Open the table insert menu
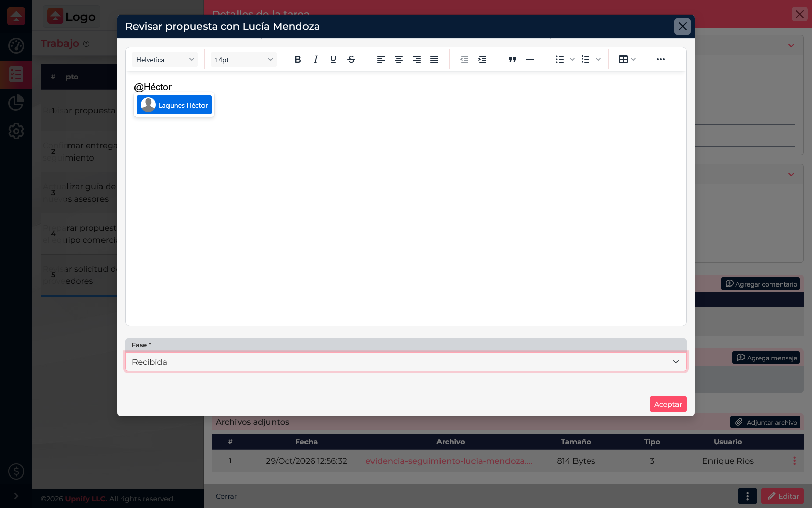Viewport: 812px width, 508px height. tap(627, 59)
